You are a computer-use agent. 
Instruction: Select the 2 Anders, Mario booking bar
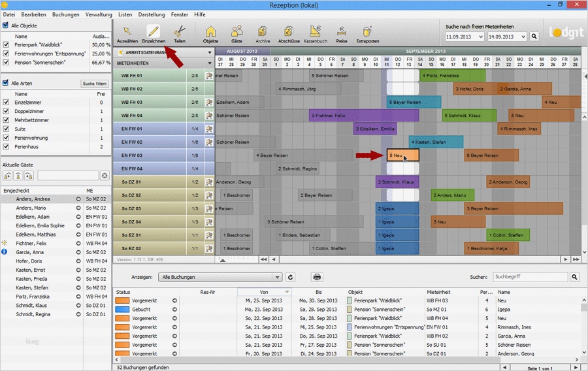tap(453, 195)
